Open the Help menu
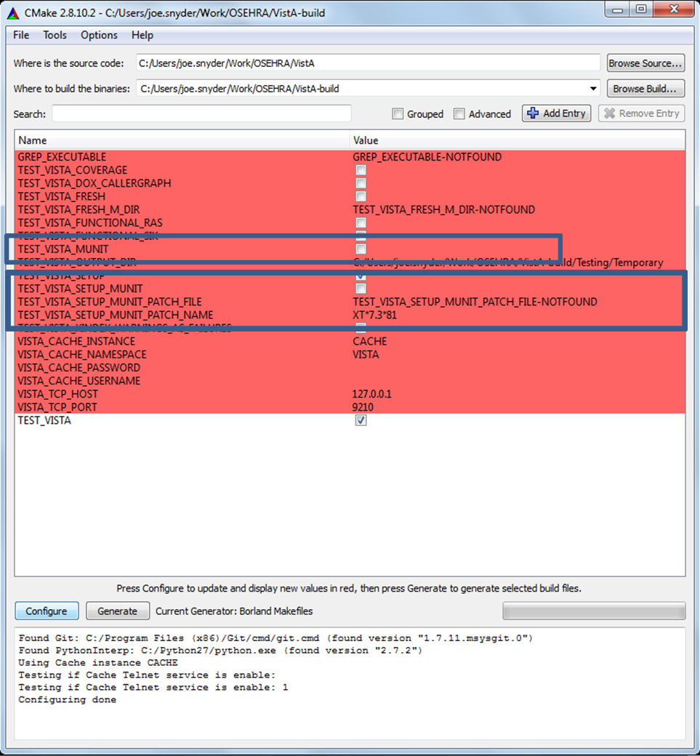The height and width of the screenshot is (756, 700). (x=142, y=35)
